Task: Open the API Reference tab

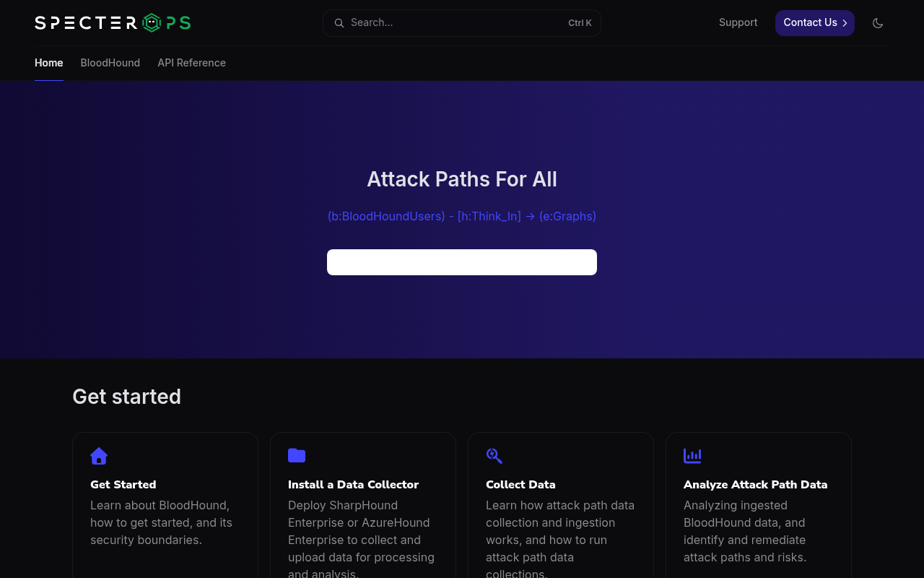Action: click(x=192, y=63)
